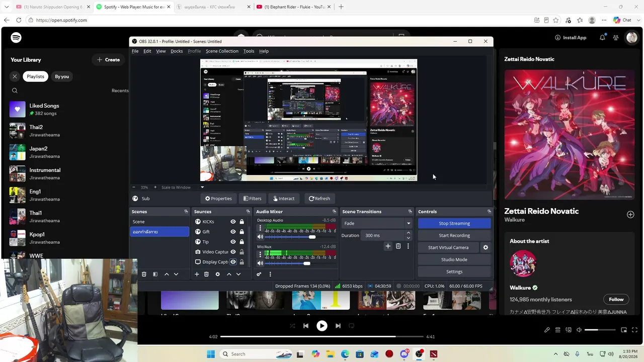Open Spotify notifications bell
This screenshot has width=644, height=362.
(x=602, y=38)
